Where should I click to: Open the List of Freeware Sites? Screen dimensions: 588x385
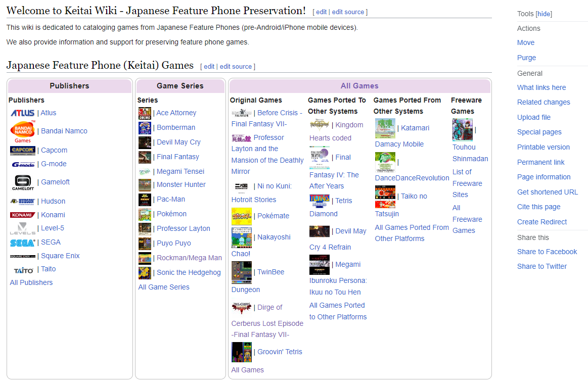[x=467, y=183]
